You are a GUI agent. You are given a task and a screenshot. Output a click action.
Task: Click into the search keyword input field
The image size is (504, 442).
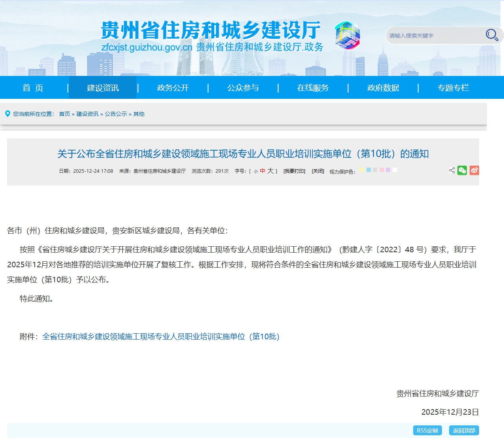pos(434,36)
